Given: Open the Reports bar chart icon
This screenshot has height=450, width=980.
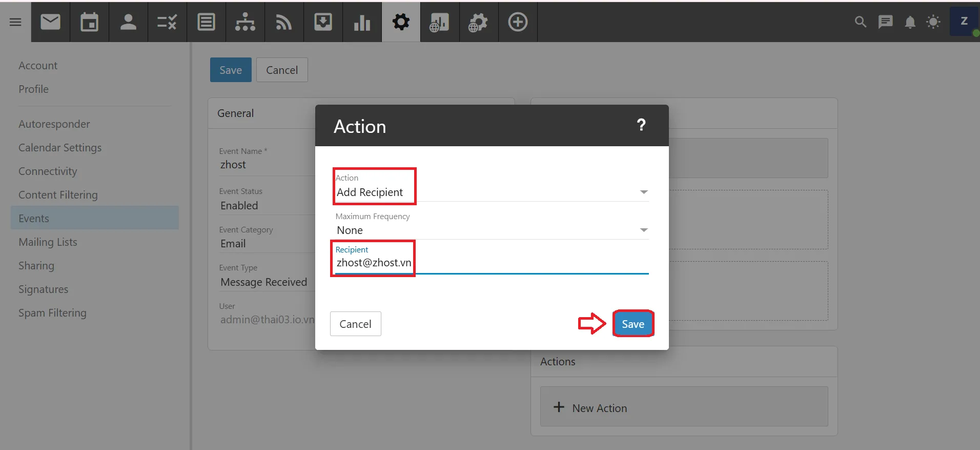Looking at the screenshot, I should click(362, 22).
